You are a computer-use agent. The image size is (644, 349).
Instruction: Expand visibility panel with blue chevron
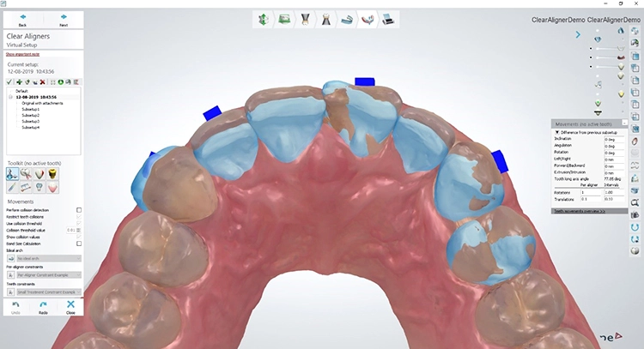pos(578,35)
